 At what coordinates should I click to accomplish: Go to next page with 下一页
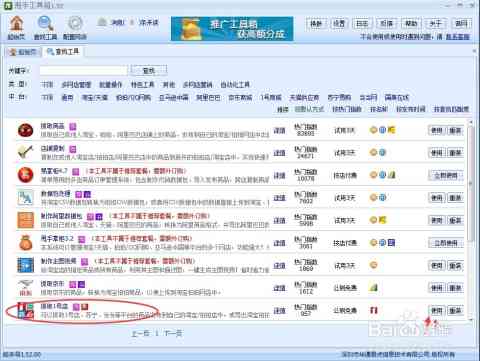click(x=173, y=333)
